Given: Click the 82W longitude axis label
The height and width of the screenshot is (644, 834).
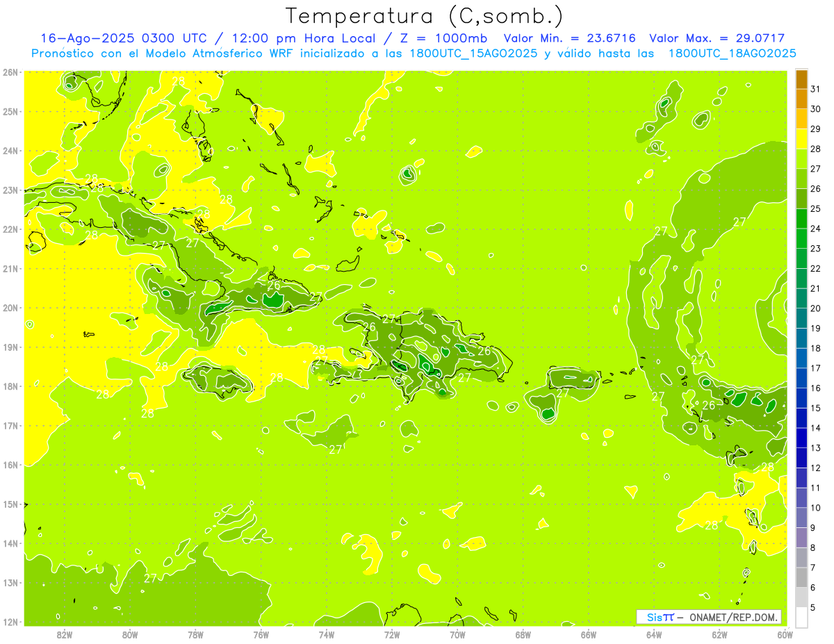Looking at the screenshot, I should coord(64,634).
